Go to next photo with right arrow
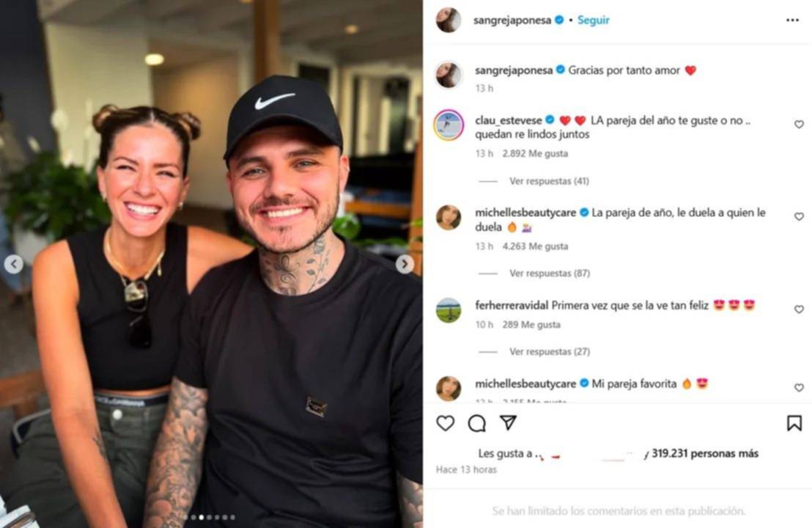Image resolution: width=812 pixels, height=528 pixels. pyautogui.click(x=405, y=264)
